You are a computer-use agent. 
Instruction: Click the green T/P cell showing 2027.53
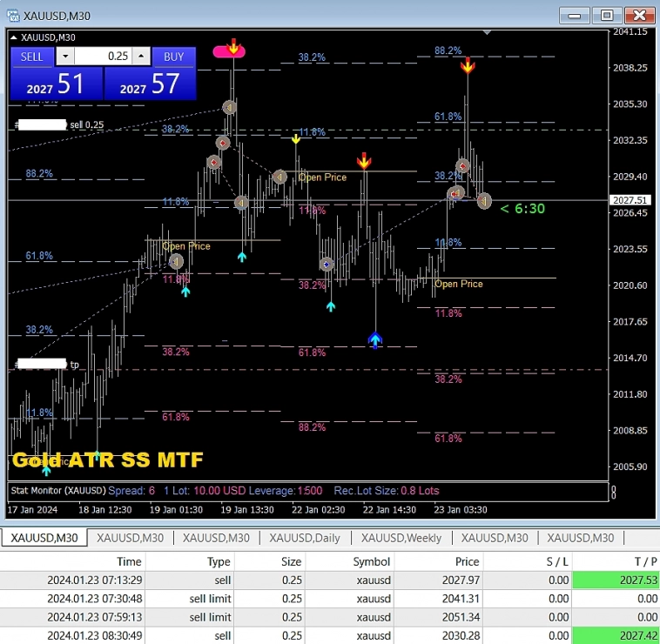tap(615, 580)
